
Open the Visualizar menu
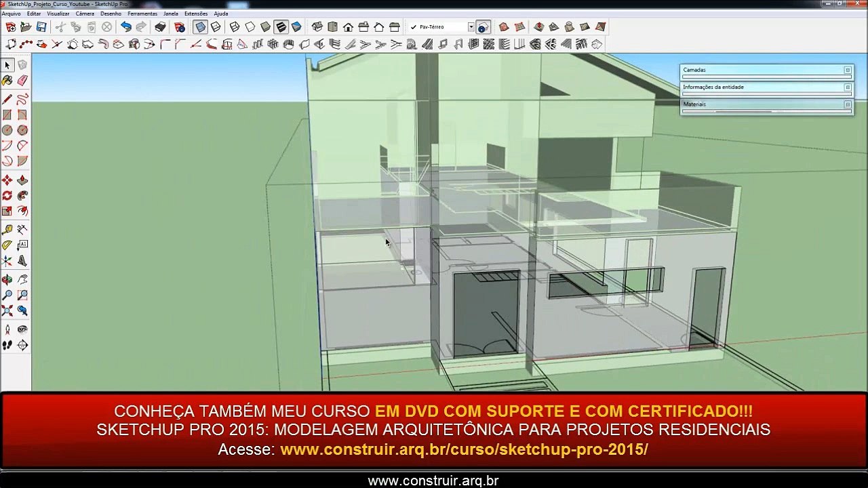pos(58,14)
